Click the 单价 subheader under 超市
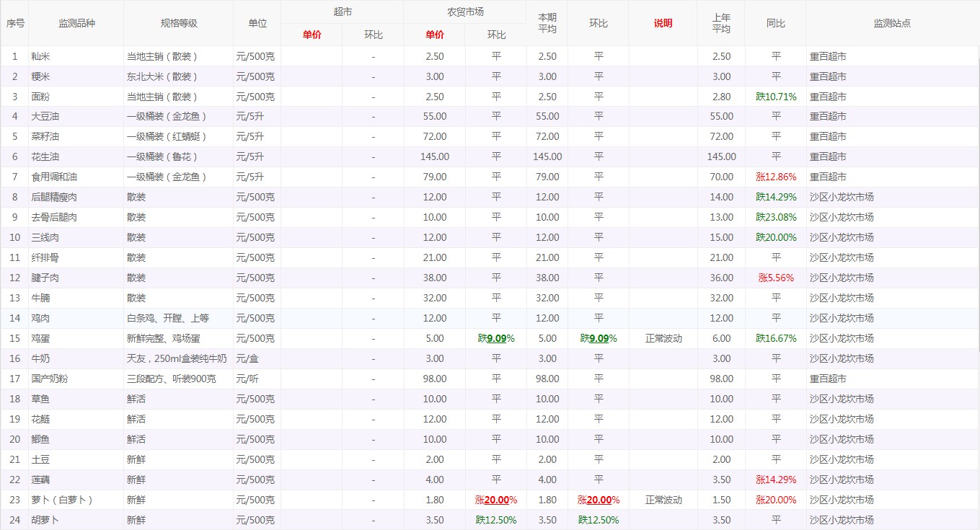Screen dimensions: 980x530 point(312,35)
